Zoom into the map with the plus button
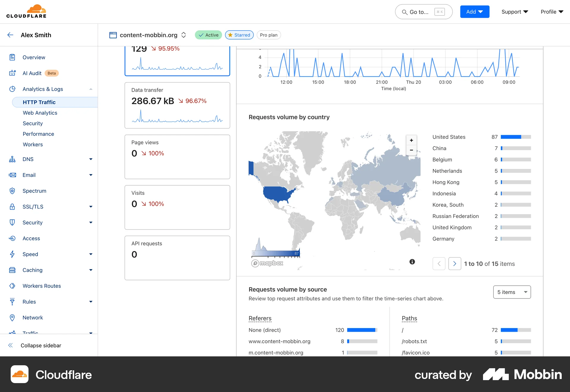 411,140
